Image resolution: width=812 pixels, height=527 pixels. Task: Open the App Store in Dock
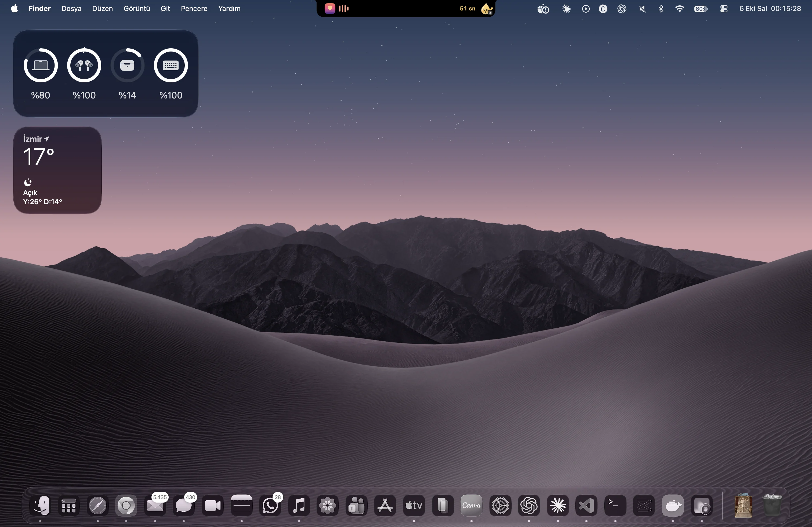tap(385, 505)
